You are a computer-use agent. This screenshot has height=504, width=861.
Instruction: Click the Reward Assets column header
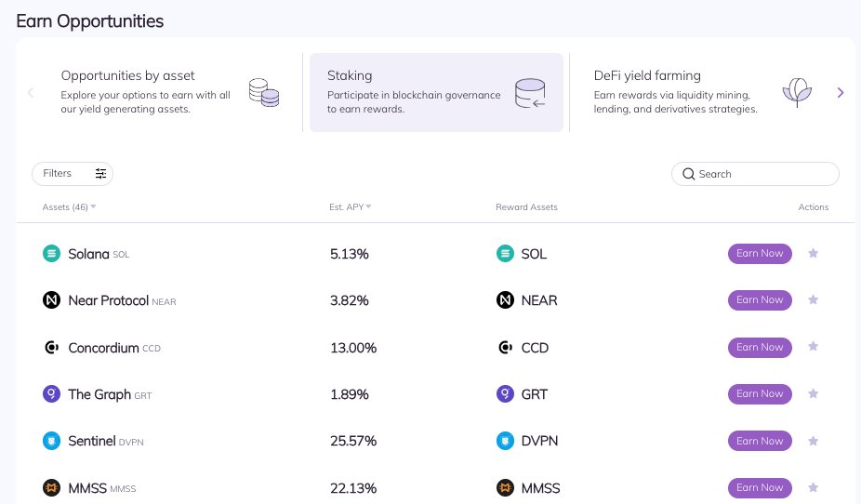(526, 207)
